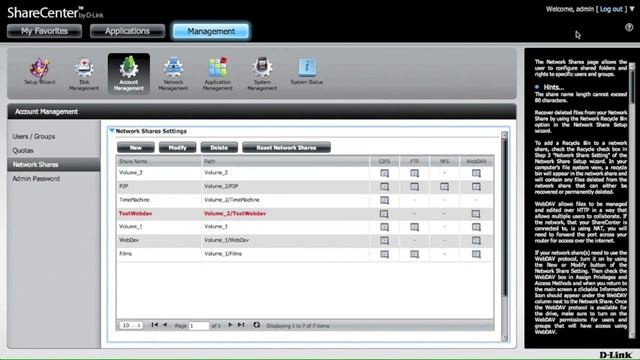Image resolution: width=640 pixels, height=360 pixels.
Task: View CIFS info for WebDev share
Action: [x=384, y=240]
